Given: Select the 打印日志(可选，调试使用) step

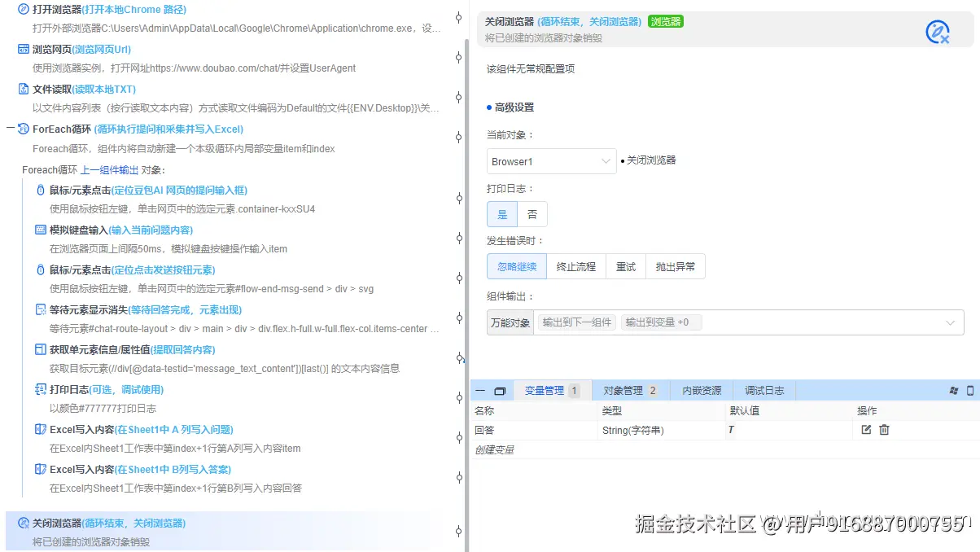Looking at the screenshot, I should pos(107,389).
